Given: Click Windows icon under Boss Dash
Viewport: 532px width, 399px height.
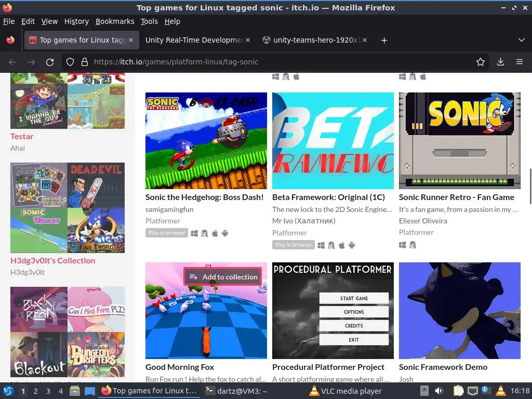Looking at the screenshot, I should pos(194,233).
